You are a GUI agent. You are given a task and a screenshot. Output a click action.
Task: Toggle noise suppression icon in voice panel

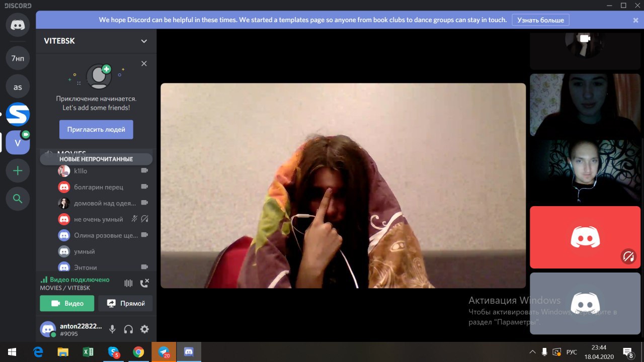tap(128, 283)
